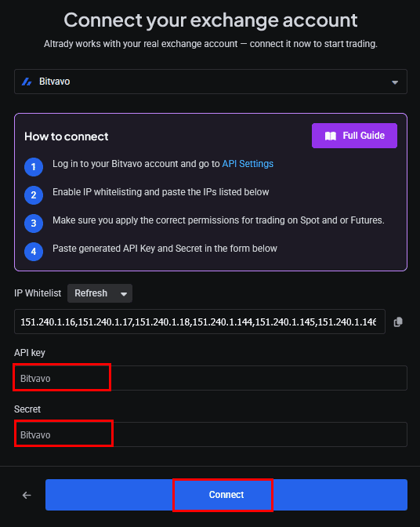Click the 'Connect your exchange account' heading
The width and height of the screenshot is (420, 527).
211,20
